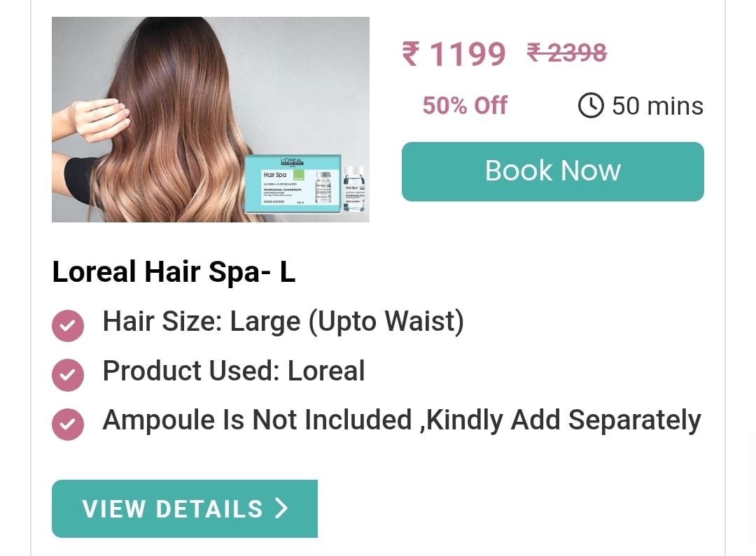Click the Loreal Hair Spa- L title
756x556 pixels.
click(174, 271)
